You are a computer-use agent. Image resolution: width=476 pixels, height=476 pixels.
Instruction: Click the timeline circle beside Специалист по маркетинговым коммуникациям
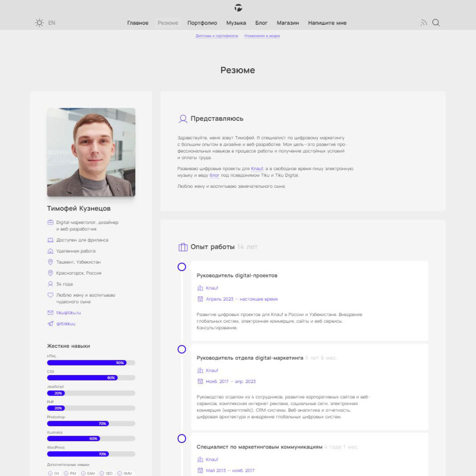(182, 438)
